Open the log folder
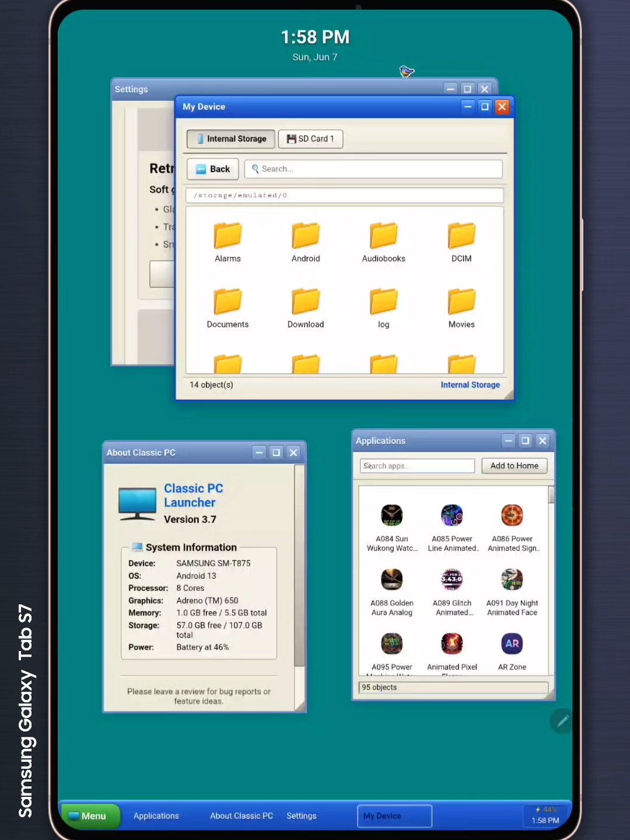Viewport: 630px width, 840px height. tap(384, 302)
